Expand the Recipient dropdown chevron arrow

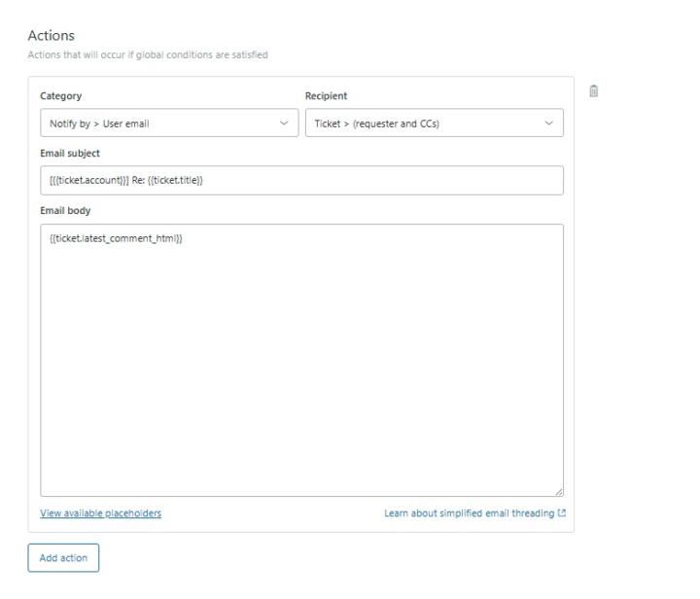[548, 123]
